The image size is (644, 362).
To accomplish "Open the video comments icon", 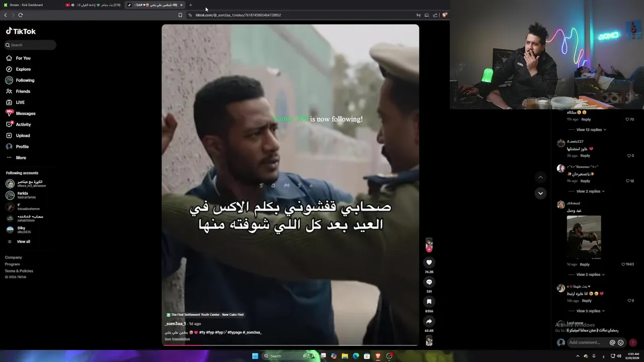I will click(x=429, y=282).
